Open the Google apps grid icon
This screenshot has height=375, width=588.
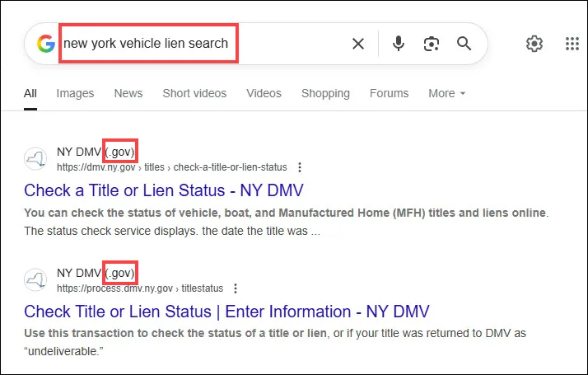click(x=572, y=44)
